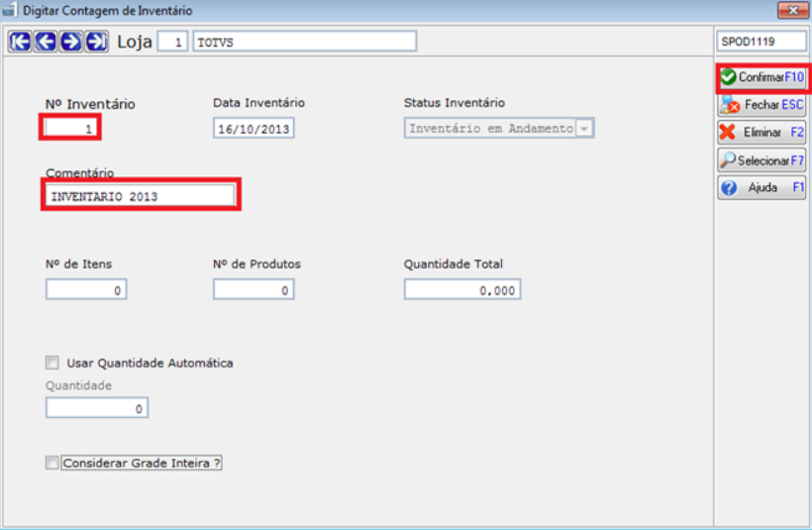Viewport: 812px width, 530px height.
Task: Click the Comentário text field
Action: click(x=141, y=196)
